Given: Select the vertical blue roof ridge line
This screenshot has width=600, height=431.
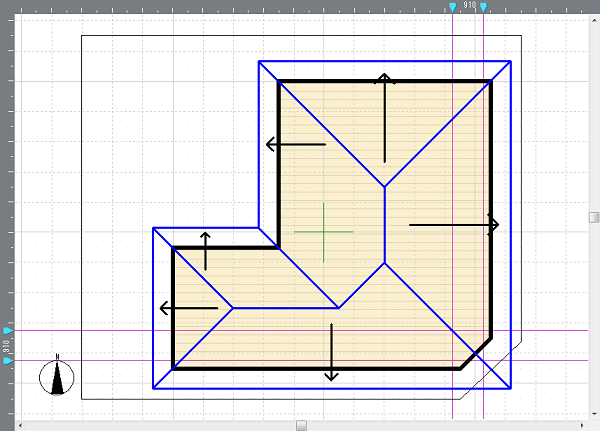Looking at the screenshot, I should (x=386, y=224).
